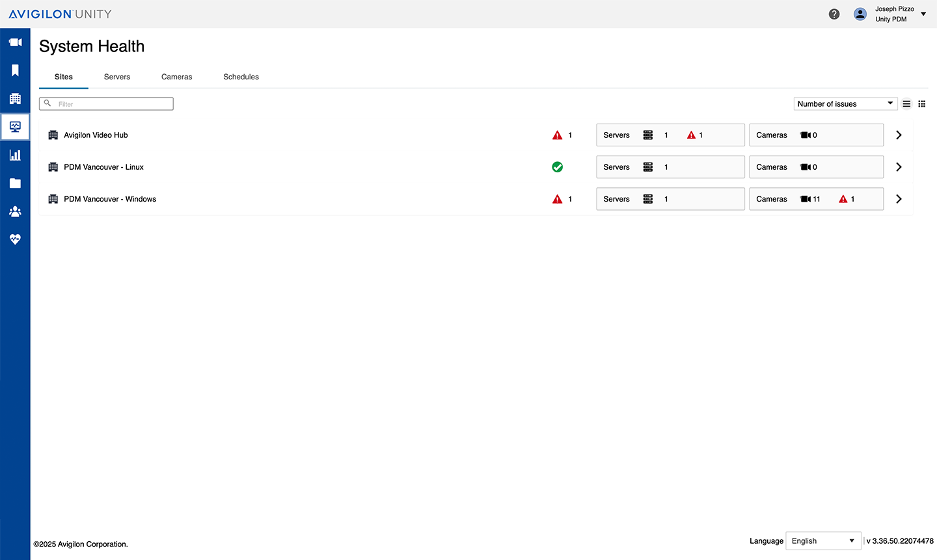Click the Avigilon Video Hub site warning icon
Image resolution: width=937 pixels, height=560 pixels.
(558, 135)
